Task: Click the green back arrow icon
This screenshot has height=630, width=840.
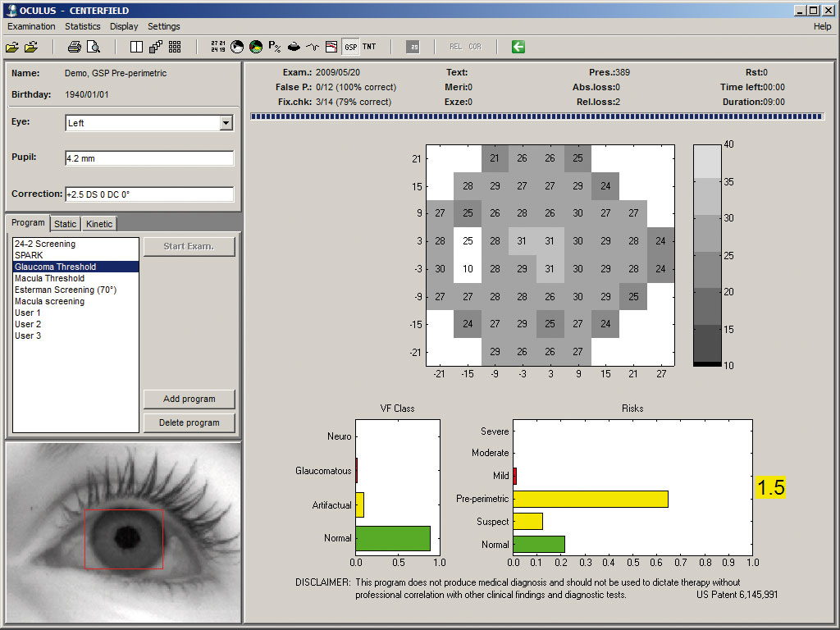Action: pos(518,47)
